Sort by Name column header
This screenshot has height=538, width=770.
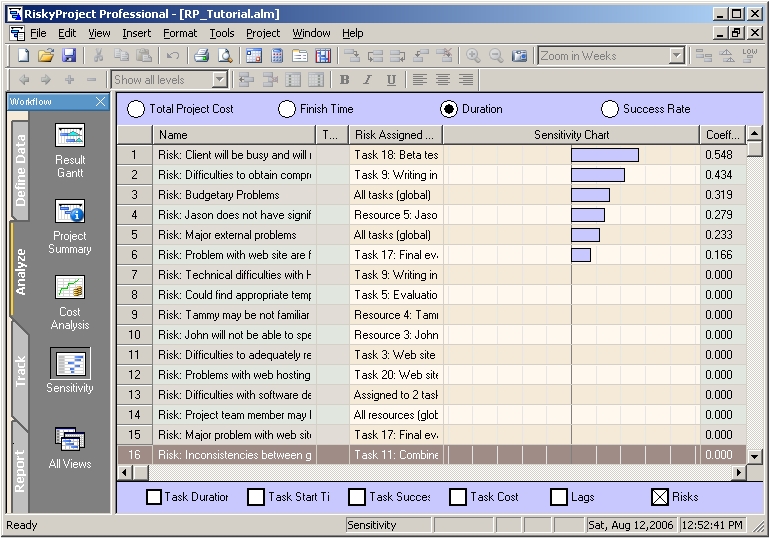[234, 134]
